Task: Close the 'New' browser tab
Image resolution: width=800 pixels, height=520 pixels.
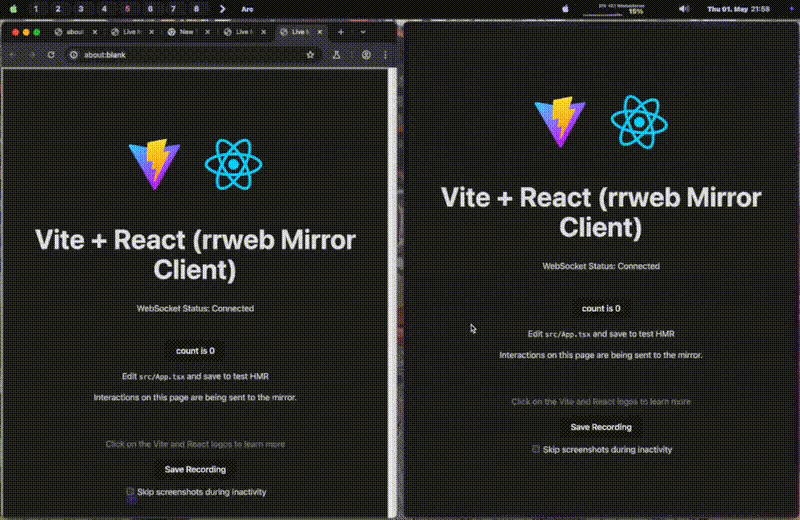Action: [208, 32]
